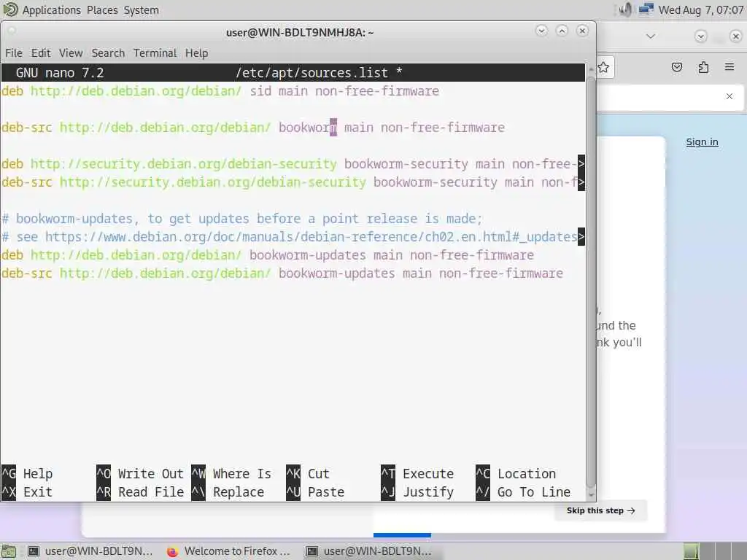Close the terminal window
Image resolution: width=747 pixels, height=560 pixels.
[582, 31]
